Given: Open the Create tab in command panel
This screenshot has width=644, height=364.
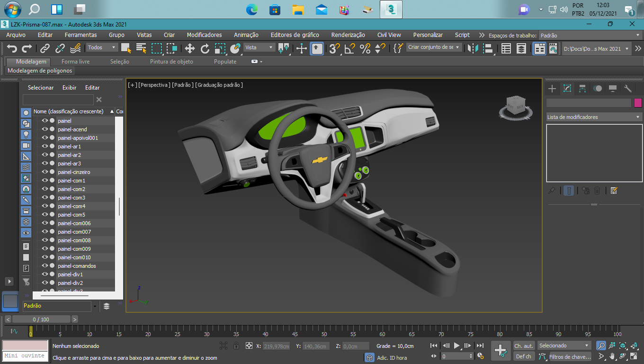Looking at the screenshot, I should tap(552, 89).
